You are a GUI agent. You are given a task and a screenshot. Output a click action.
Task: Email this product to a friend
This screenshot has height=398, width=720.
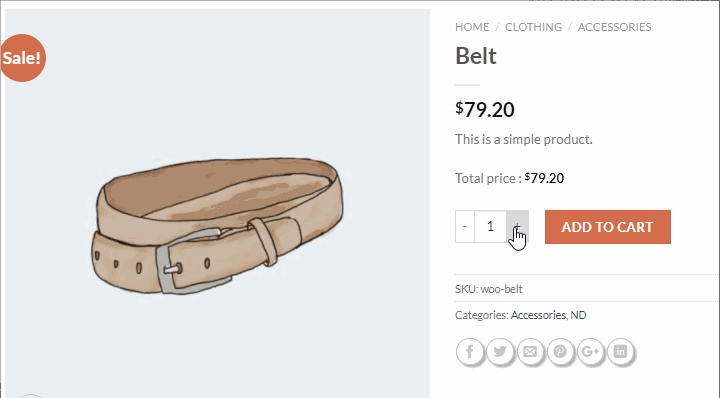point(530,352)
